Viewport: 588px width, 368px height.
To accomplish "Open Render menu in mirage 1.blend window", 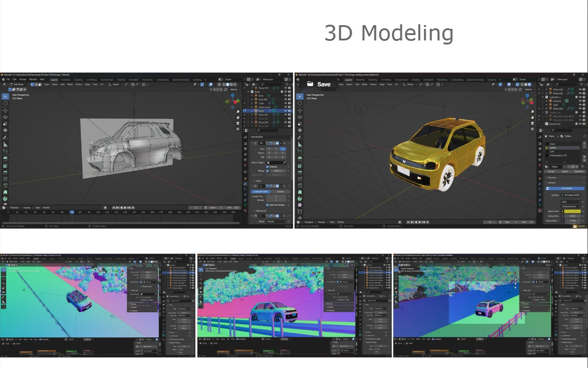I will [x=22, y=80].
